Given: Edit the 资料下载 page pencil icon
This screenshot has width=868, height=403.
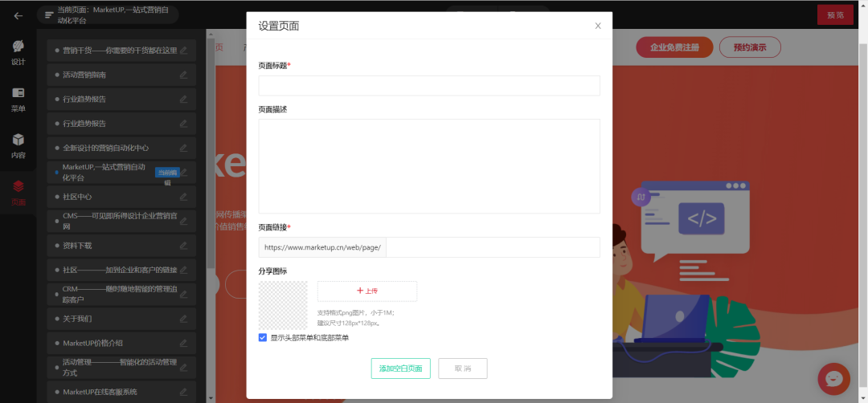Looking at the screenshot, I should 184,245.
